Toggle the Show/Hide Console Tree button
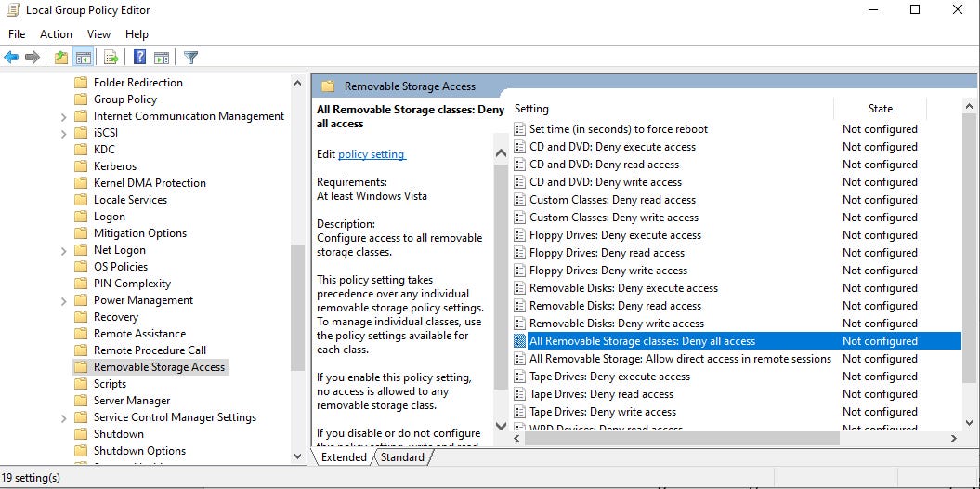 click(x=83, y=58)
